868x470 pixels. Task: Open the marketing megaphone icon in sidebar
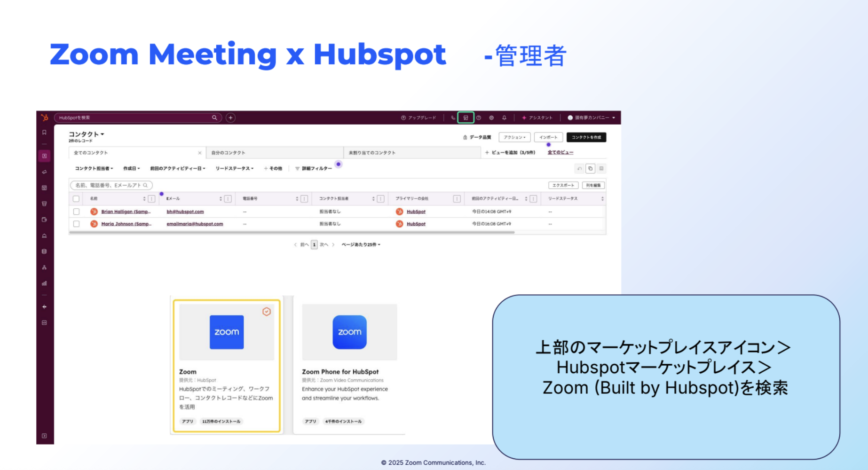[x=44, y=172]
